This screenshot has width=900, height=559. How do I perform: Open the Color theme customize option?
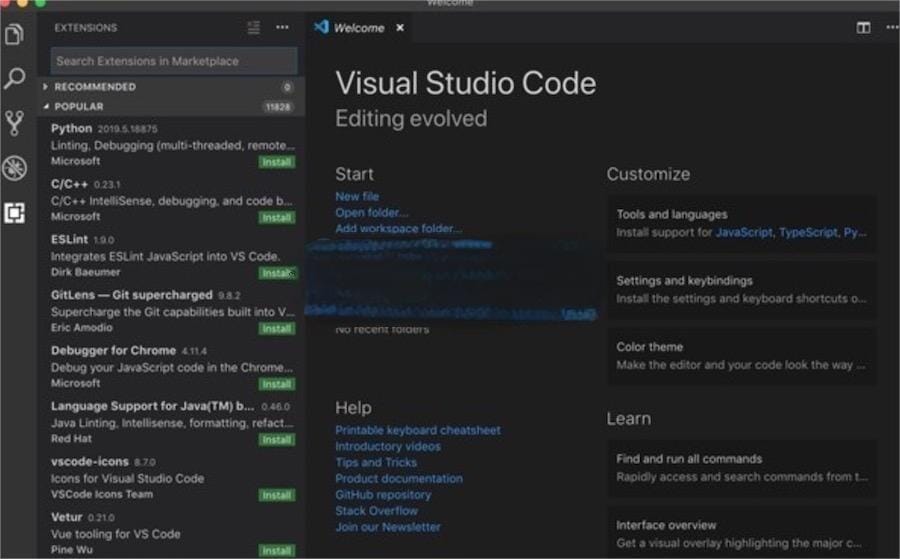741,356
